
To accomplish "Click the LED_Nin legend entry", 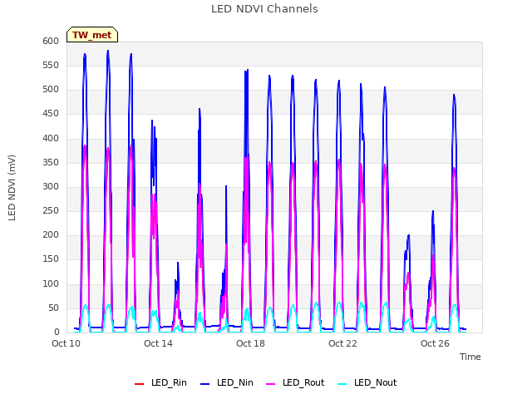I will [x=227, y=382].
